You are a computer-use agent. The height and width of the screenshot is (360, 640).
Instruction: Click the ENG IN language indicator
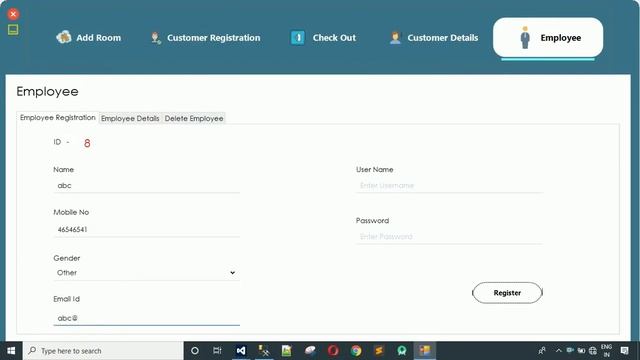(606, 351)
